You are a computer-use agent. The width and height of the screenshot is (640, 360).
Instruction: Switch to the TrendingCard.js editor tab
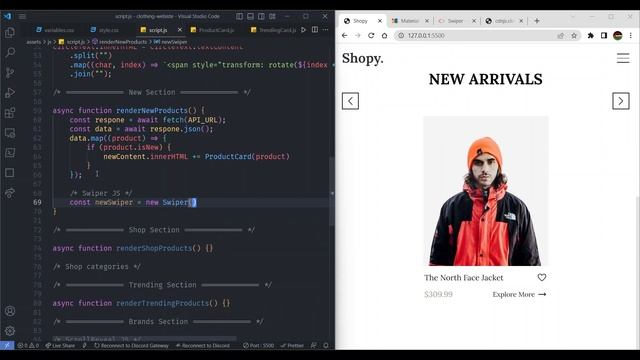click(273, 30)
